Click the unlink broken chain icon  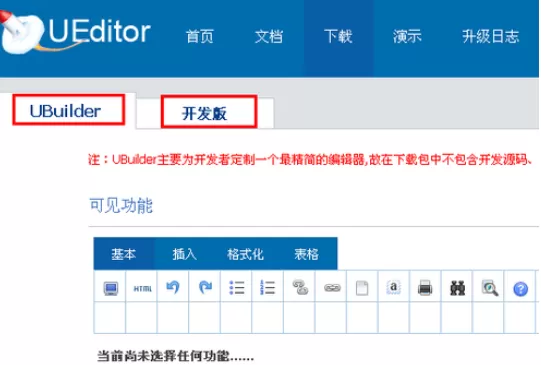pos(300,287)
